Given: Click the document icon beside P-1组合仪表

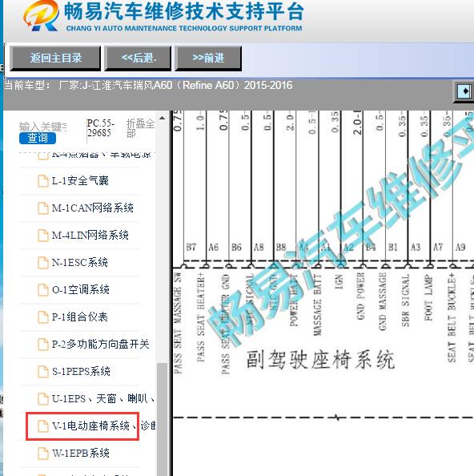Looking at the screenshot, I should [42, 317].
